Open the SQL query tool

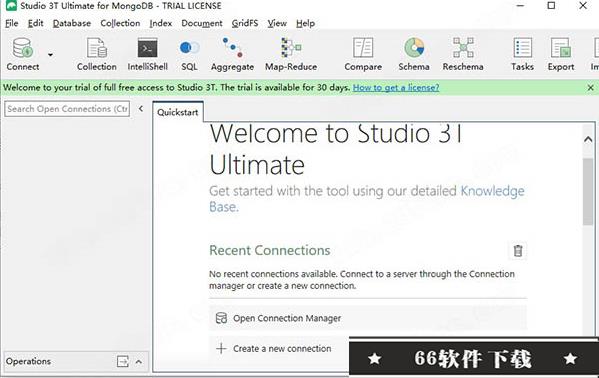[189, 54]
